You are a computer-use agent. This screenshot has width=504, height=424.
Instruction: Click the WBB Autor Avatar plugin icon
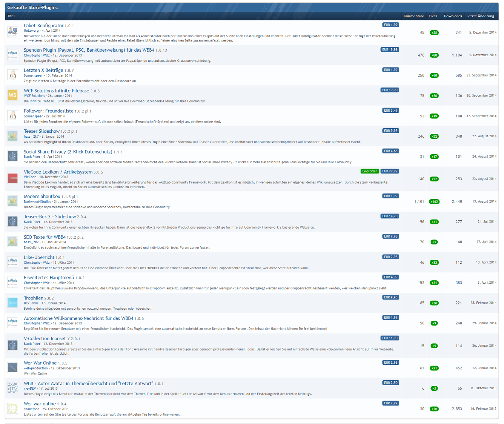click(x=13, y=388)
